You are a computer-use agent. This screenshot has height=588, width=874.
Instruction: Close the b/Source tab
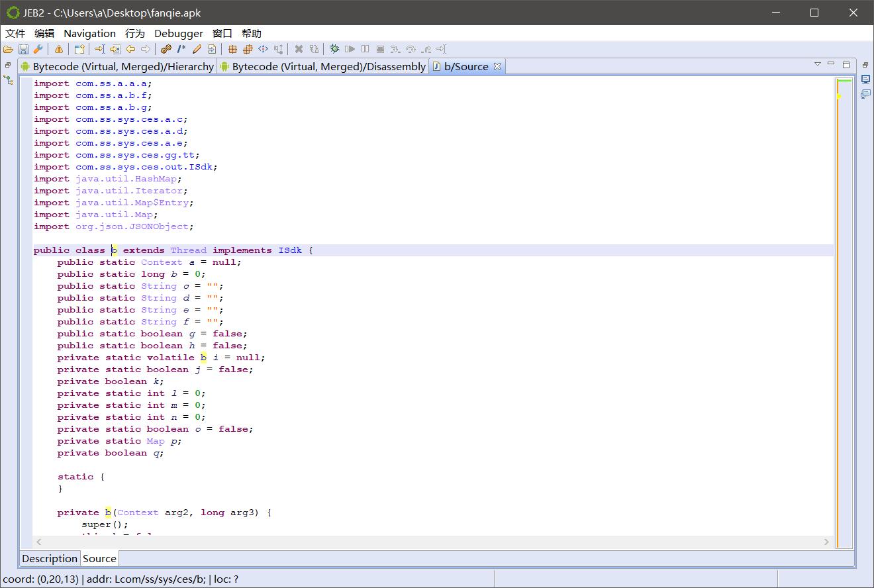click(497, 66)
